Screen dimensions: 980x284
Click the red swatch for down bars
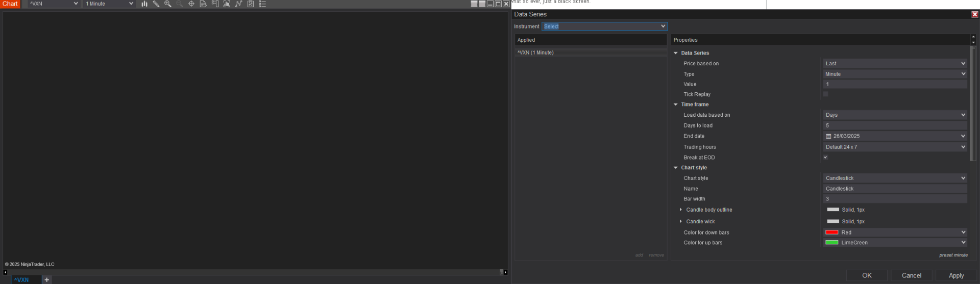pos(832,232)
